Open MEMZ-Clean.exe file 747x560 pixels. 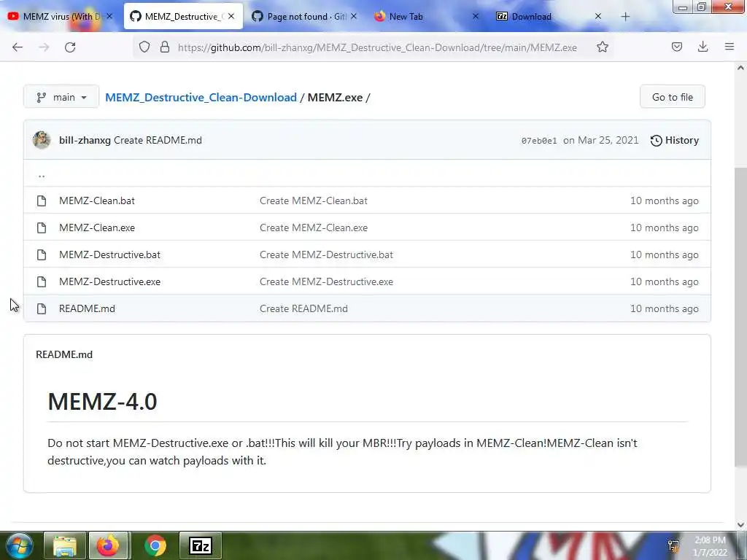click(97, 227)
